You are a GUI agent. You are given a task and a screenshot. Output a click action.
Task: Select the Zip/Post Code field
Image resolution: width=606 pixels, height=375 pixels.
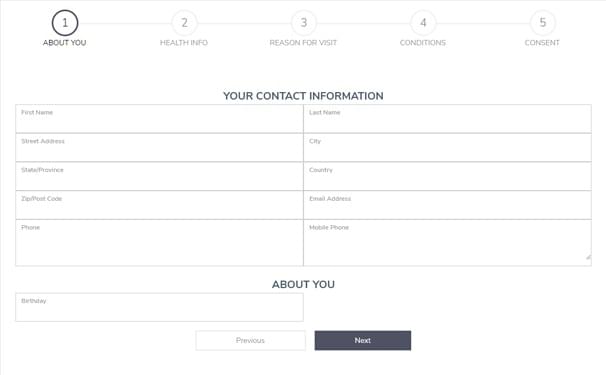point(159,205)
